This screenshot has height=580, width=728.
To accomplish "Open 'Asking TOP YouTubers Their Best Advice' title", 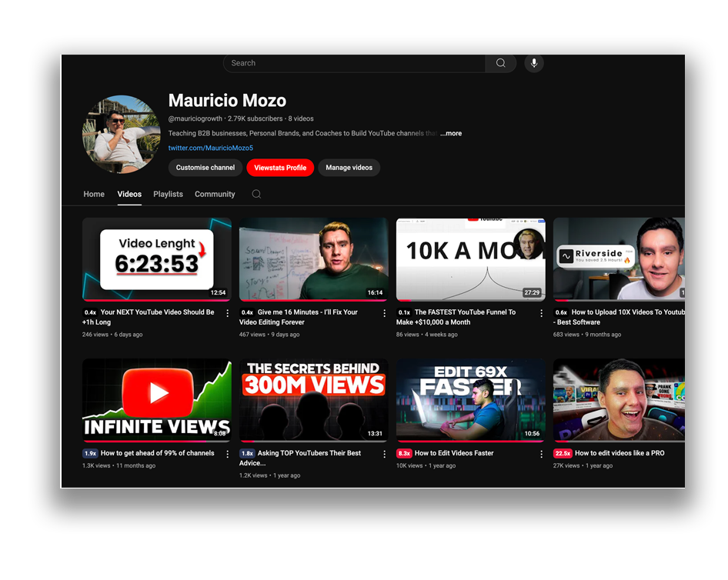I will [300, 458].
